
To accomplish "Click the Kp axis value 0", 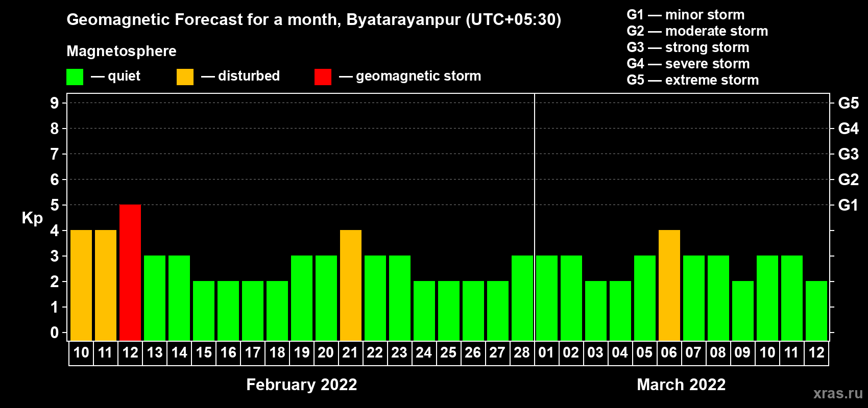I will pyautogui.click(x=55, y=333).
